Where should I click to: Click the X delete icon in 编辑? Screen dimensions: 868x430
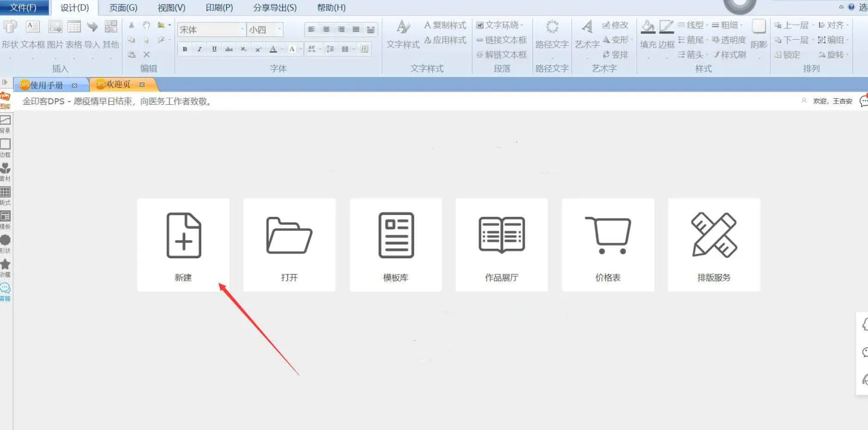tap(146, 54)
